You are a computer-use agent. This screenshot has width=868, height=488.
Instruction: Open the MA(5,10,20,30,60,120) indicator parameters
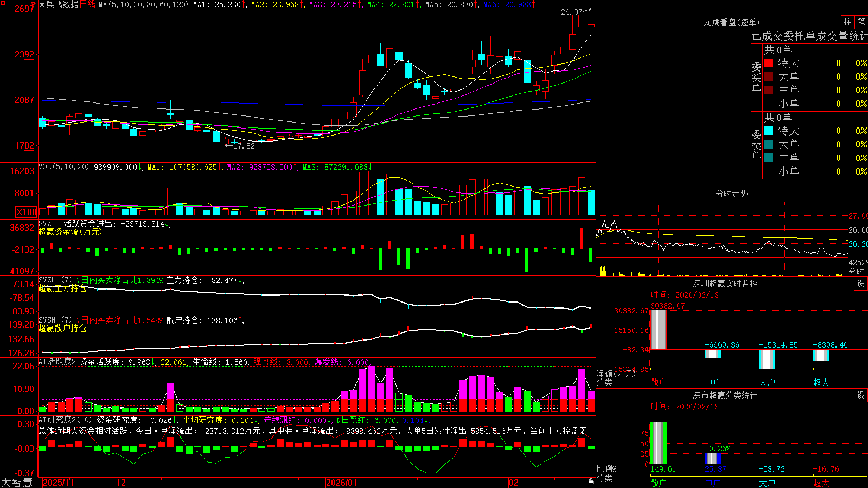(143, 4)
